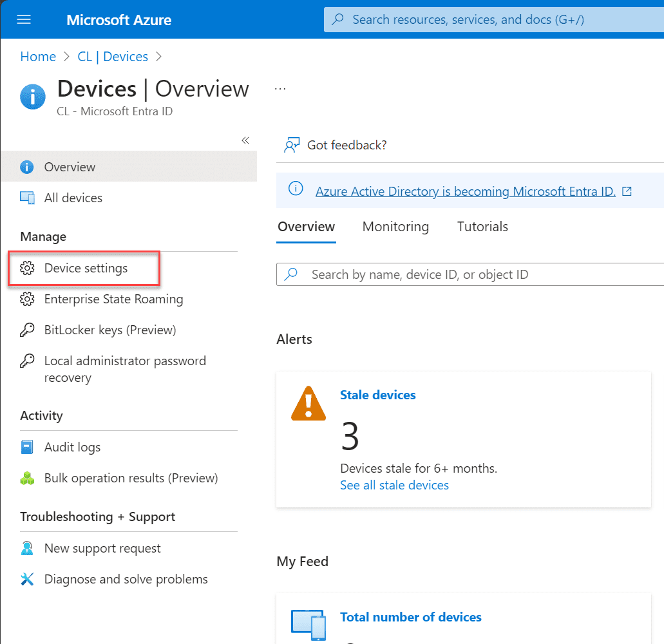664x644 pixels.
Task: Open New support request
Action: (102, 548)
